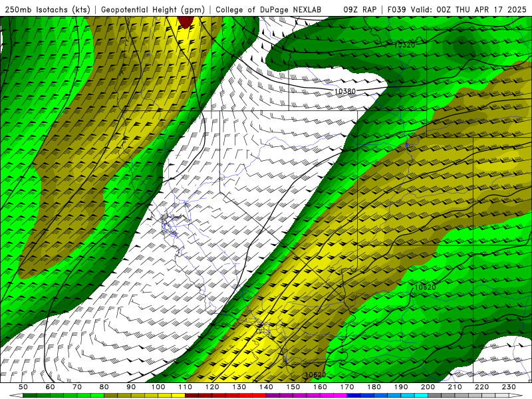The image size is (532, 399).
Task: Click the dark red jet maximum patch
Action: (186, 22)
